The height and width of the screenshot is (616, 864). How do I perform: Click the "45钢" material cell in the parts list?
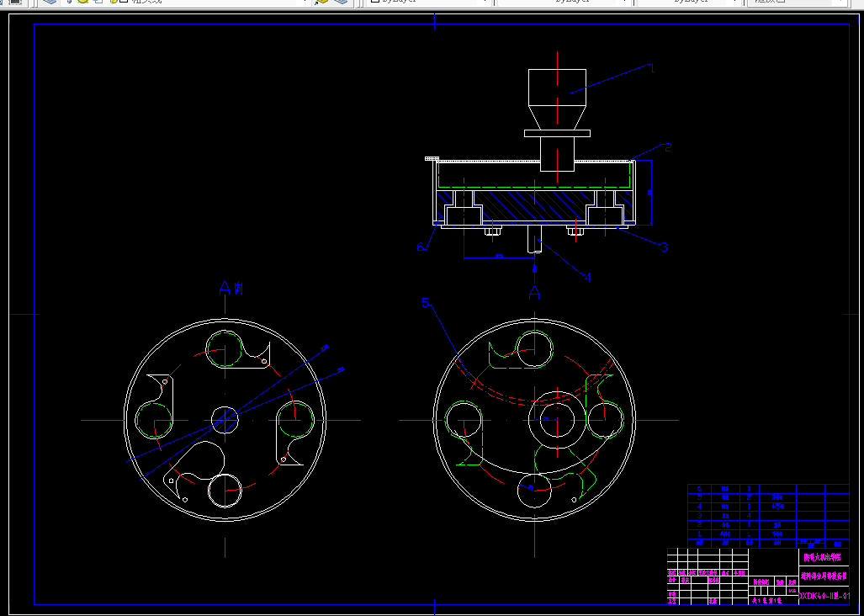(777, 507)
